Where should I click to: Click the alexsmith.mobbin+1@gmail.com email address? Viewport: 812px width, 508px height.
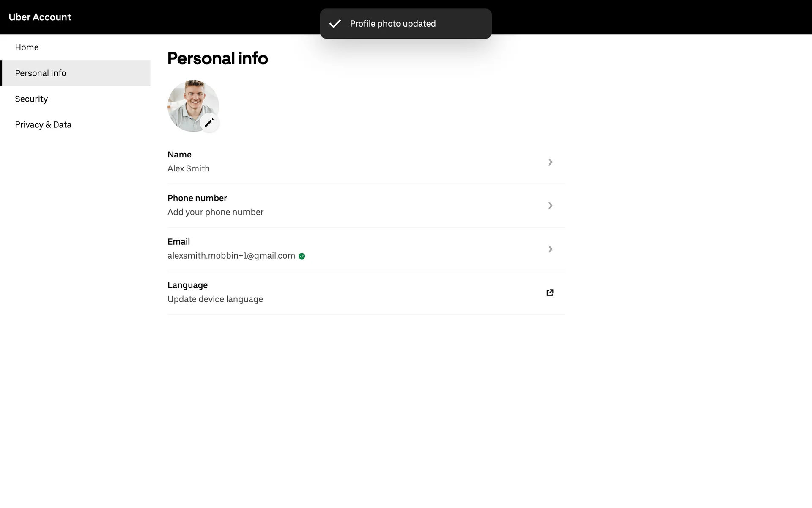pyautogui.click(x=231, y=256)
